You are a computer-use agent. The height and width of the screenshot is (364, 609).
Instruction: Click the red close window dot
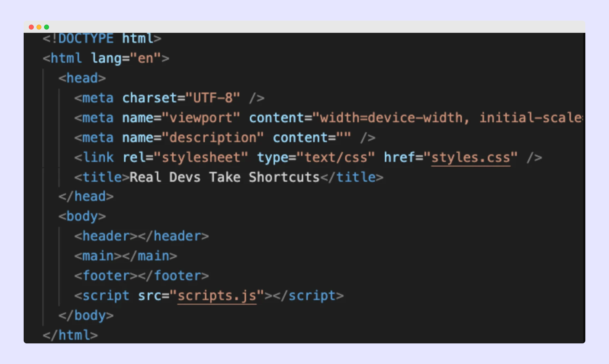[x=31, y=27]
